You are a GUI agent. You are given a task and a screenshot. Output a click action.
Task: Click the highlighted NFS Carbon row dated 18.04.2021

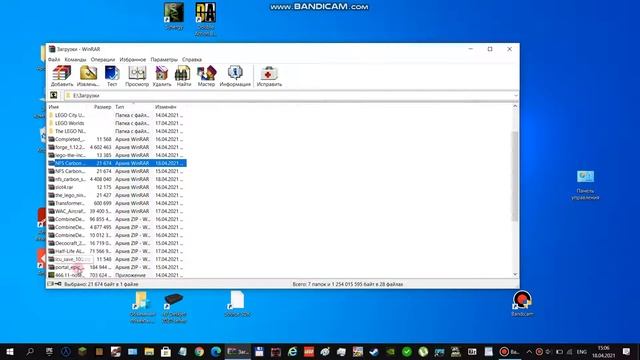(116, 163)
